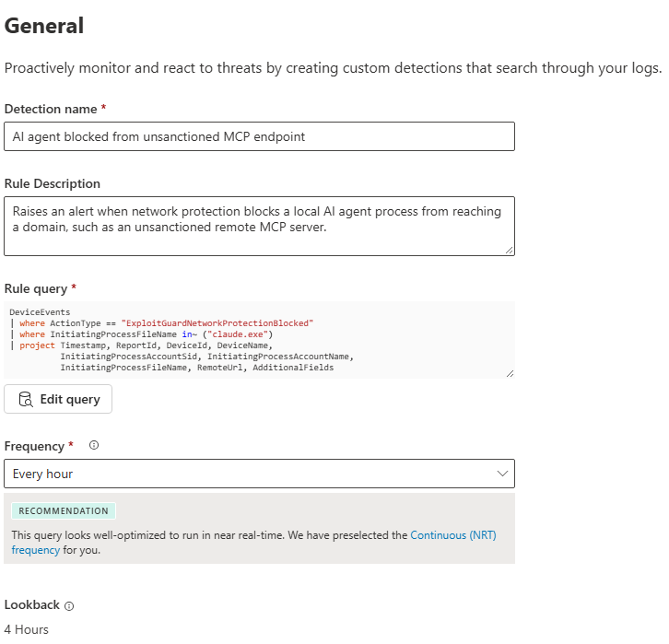
Task: Click the Rule query label
Action: pyautogui.click(x=36, y=288)
